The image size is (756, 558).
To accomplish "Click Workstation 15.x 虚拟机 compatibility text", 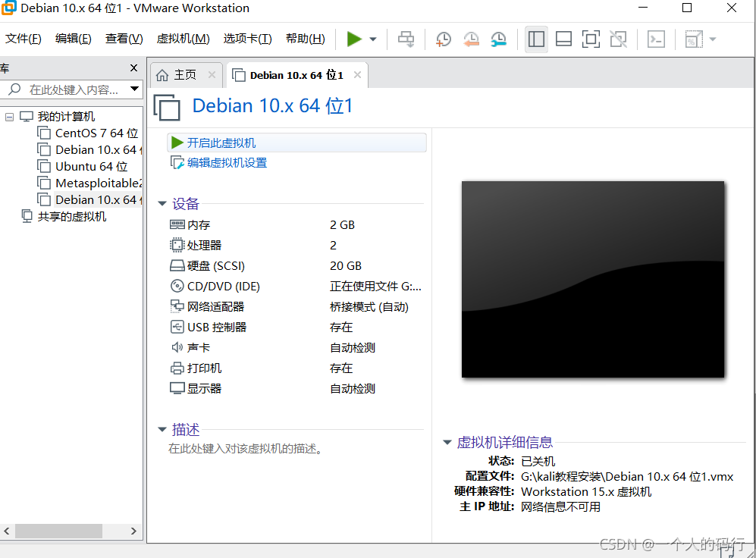I will (x=586, y=492).
